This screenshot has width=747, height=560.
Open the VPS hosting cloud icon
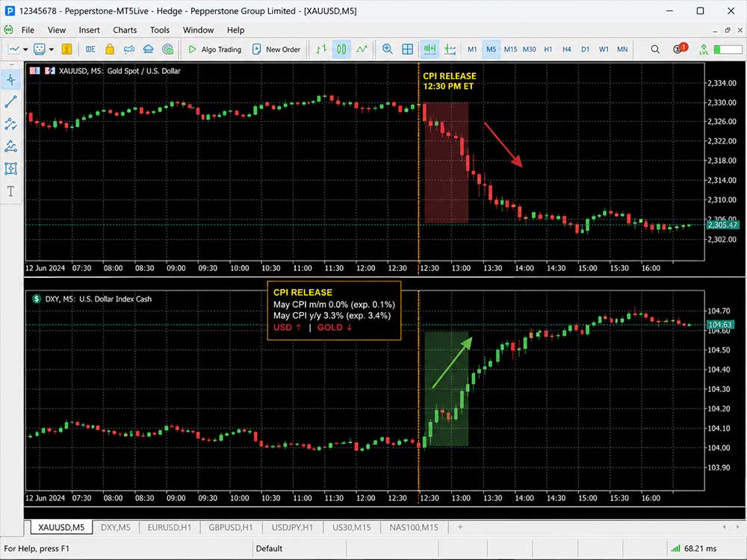coord(148,49)
